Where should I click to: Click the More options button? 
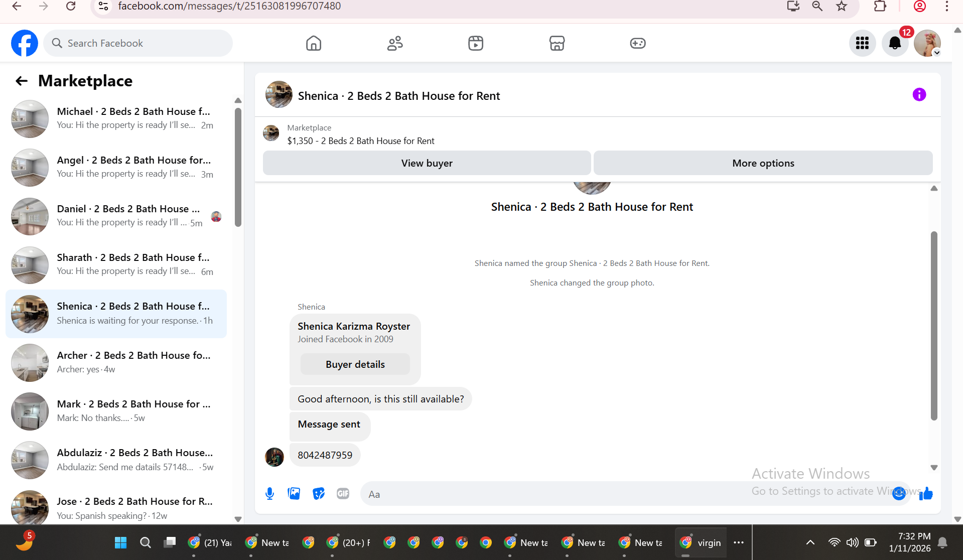click(763, 163)
